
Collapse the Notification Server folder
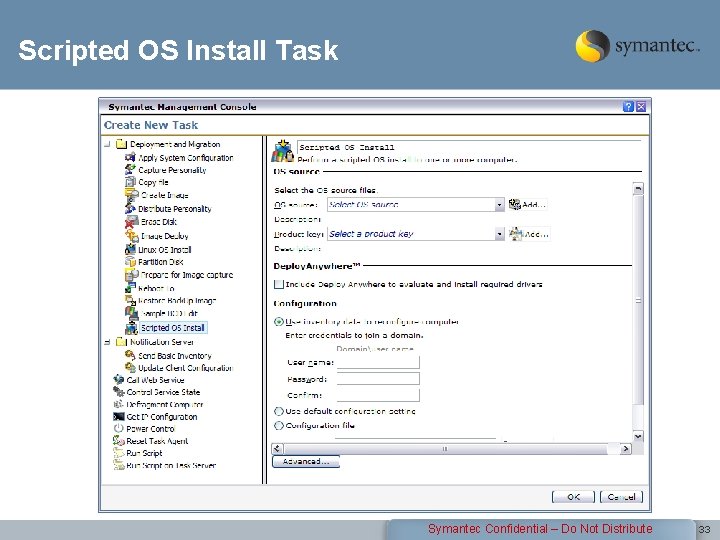pyautogui.click(x=107, y=342)
